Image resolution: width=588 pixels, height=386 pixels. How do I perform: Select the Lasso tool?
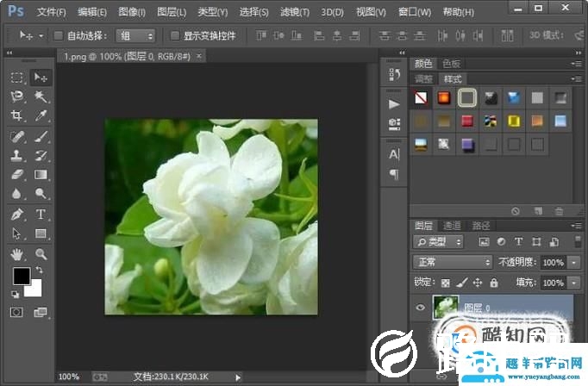coord(17,96)
